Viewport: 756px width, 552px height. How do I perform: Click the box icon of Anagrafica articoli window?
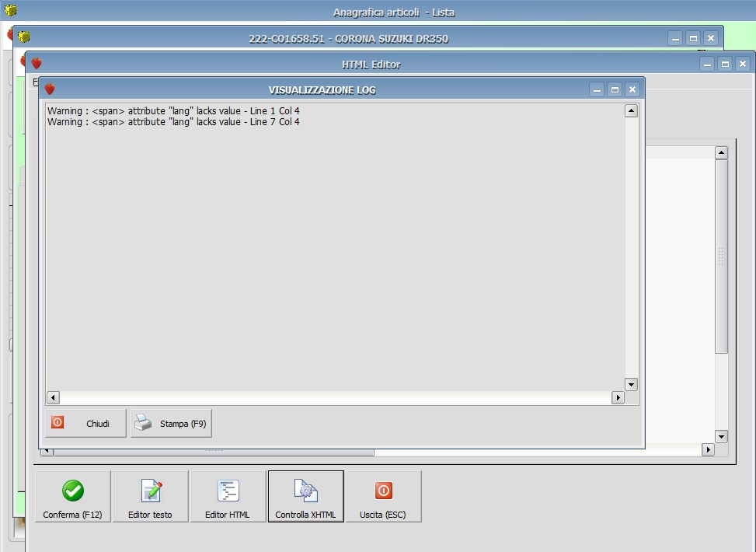10,9
